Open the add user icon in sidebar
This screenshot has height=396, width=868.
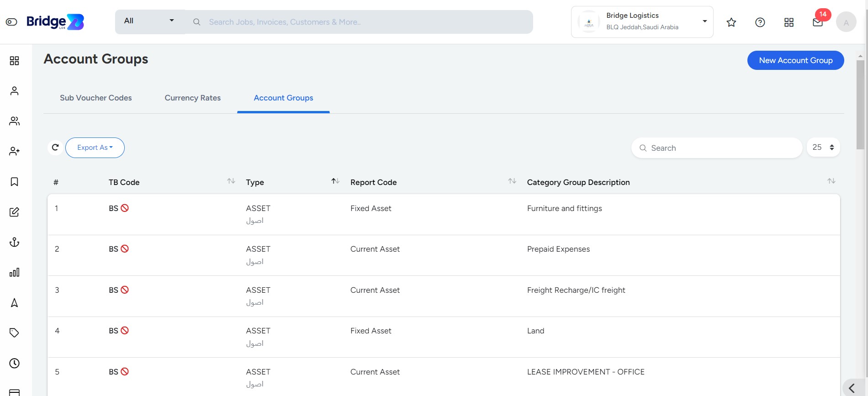(14, 151)
